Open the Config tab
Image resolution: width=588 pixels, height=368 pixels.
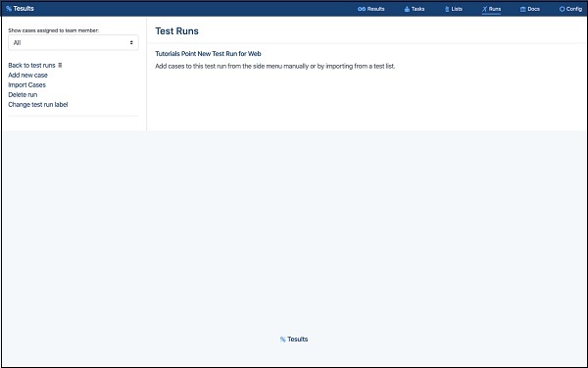pos(570,9)
